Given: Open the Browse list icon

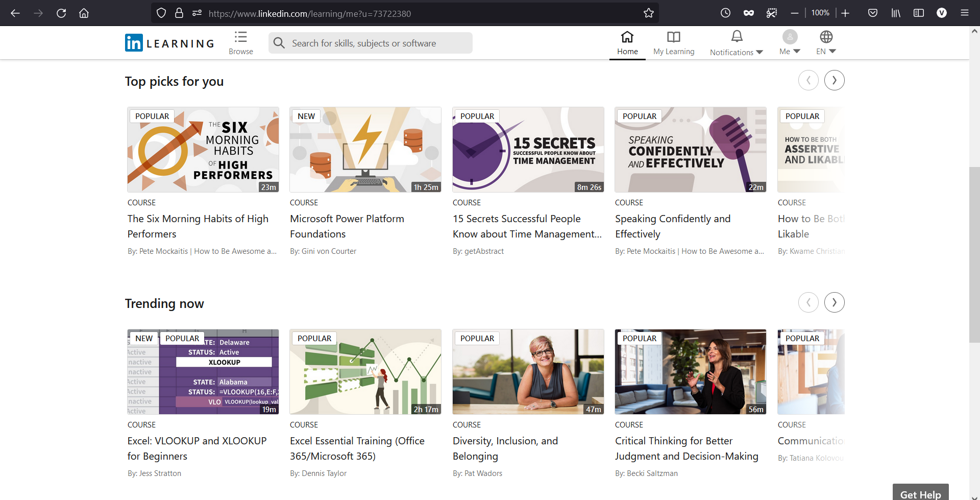Looking at the screenshot, I should 241,43.
